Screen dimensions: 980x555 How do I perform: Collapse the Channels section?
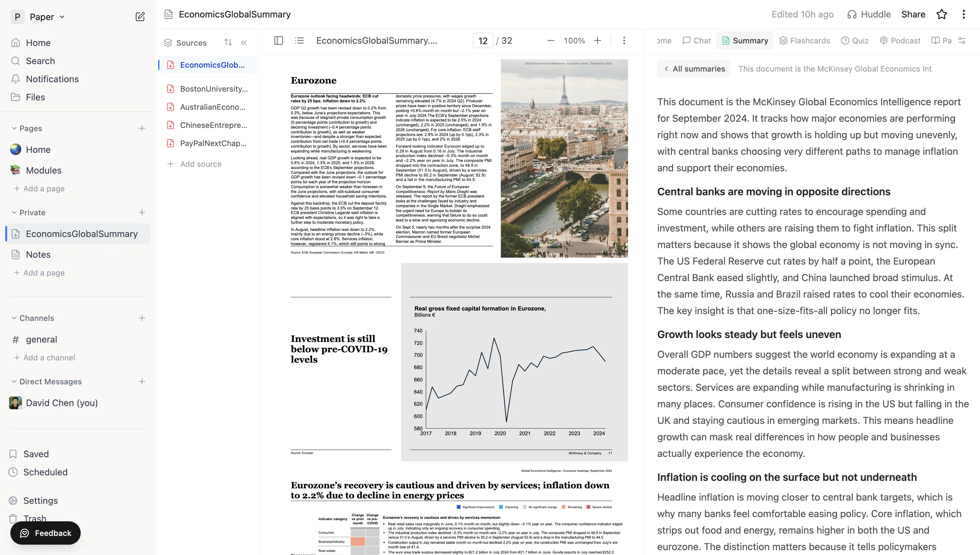(x=14, y=318)
